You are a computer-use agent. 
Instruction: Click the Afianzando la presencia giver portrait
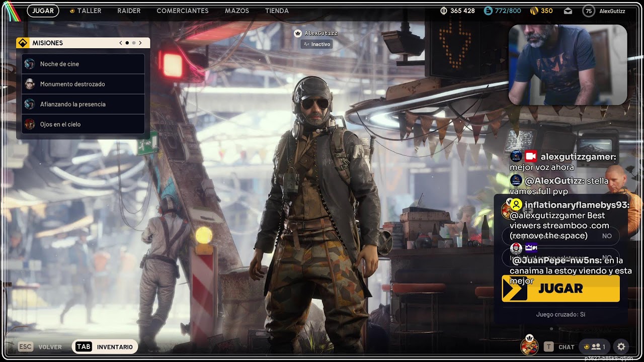click(x=30, y=104)
